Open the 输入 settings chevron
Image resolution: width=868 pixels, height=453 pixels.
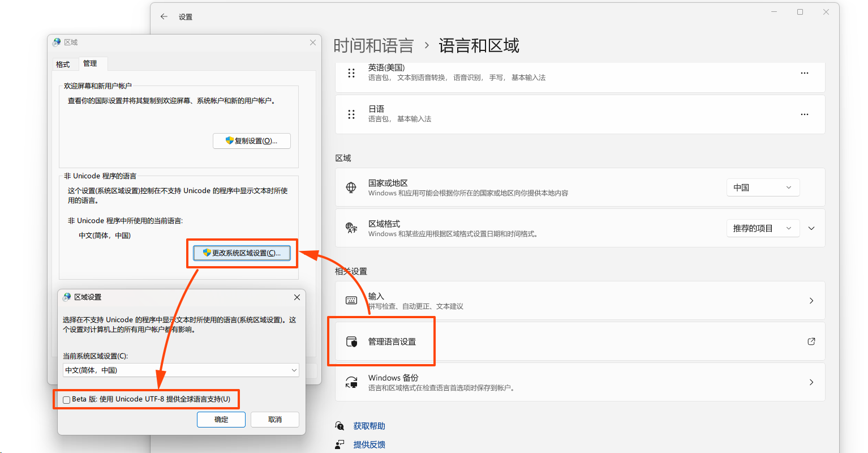(x=811, y=301)
